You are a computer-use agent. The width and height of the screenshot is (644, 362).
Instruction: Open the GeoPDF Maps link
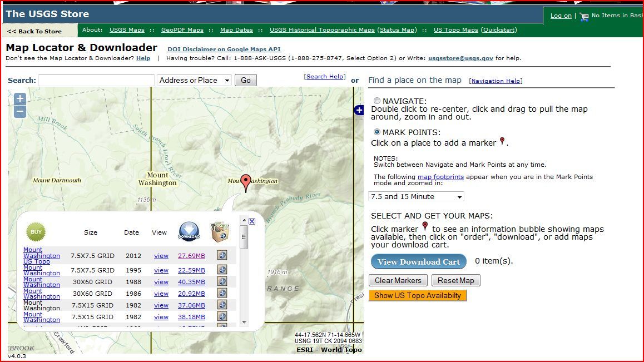point(182,29)
